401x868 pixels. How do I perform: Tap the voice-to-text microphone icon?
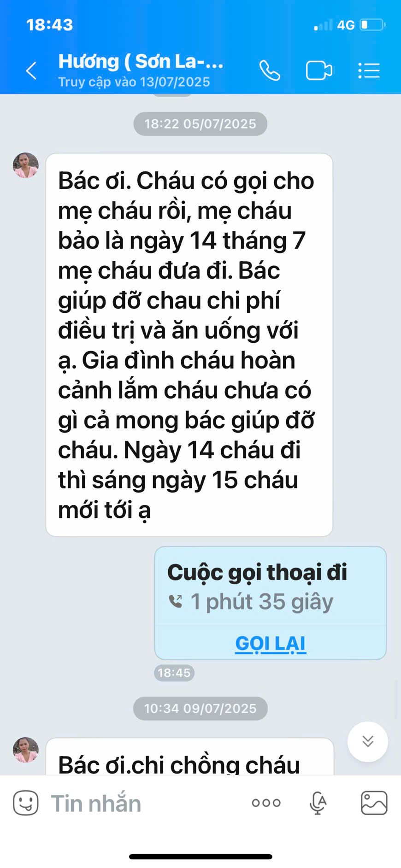coord(318,803)
